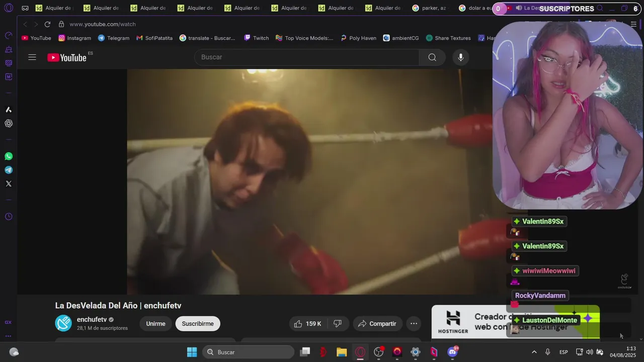Go to YouTube home via logo
Viewport: 644px width, 362px height.
pyautogui.click(x=67, y=57)
